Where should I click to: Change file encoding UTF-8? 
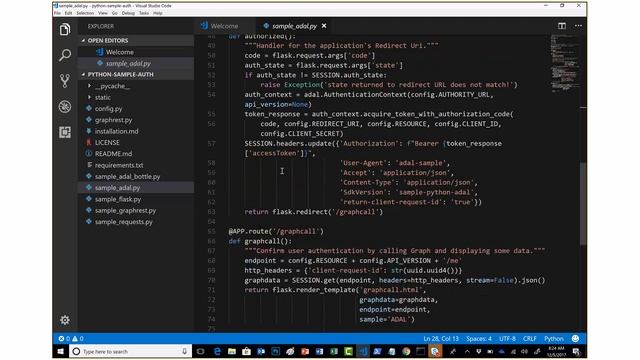(x=507, y=338)
